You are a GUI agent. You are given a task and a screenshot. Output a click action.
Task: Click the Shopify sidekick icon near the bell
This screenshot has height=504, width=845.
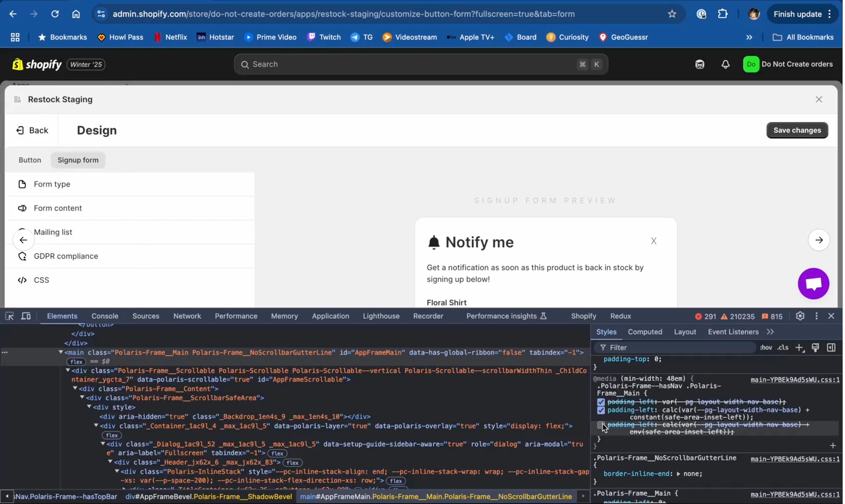tap(700, 64)
